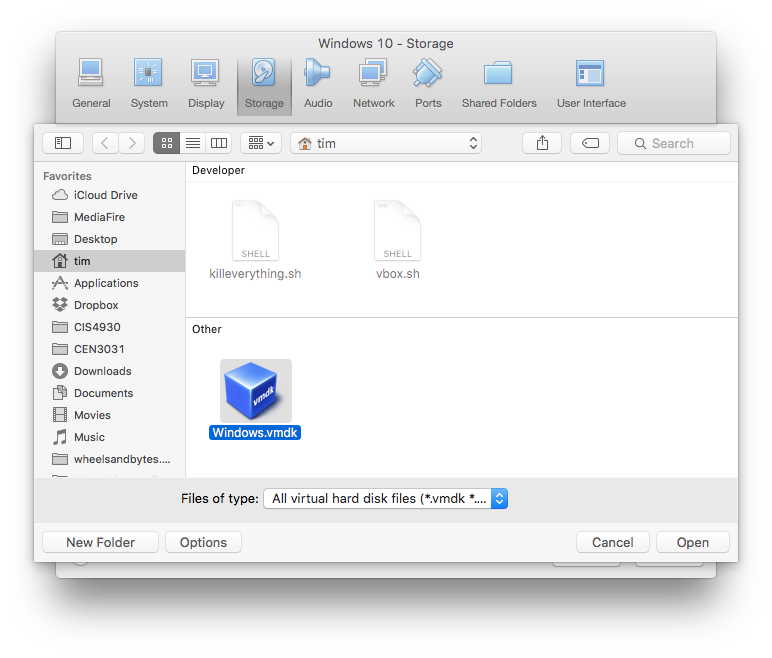Select iCloud Drive in the sidebar
Screen dimensions: 772x658
click(109, 195)
